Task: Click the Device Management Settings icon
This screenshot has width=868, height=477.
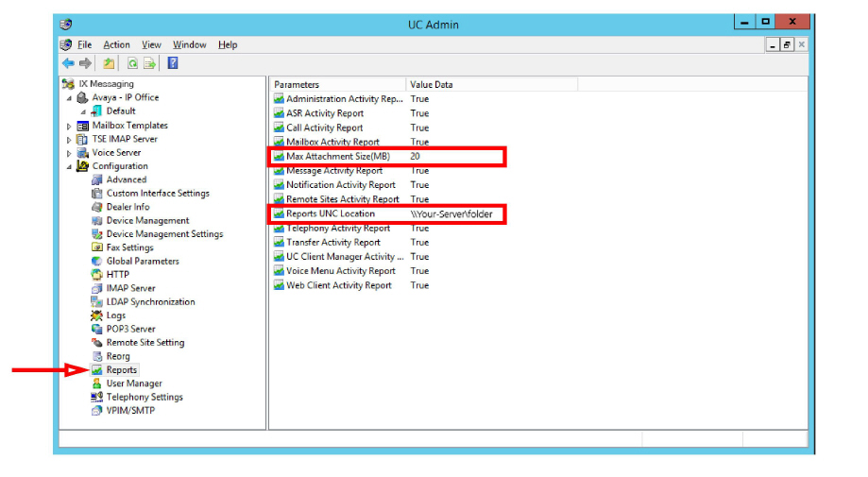Action: point(97,234)
